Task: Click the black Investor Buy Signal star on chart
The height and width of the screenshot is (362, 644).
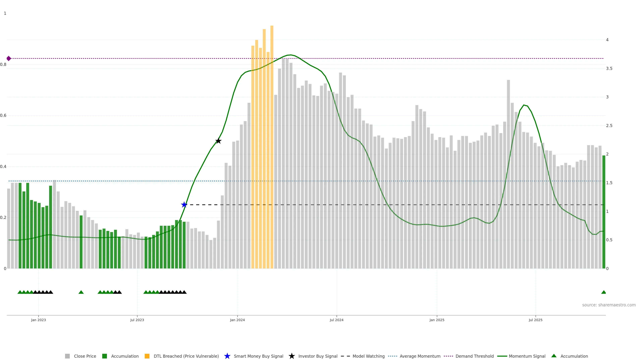Action: (218, 141)
